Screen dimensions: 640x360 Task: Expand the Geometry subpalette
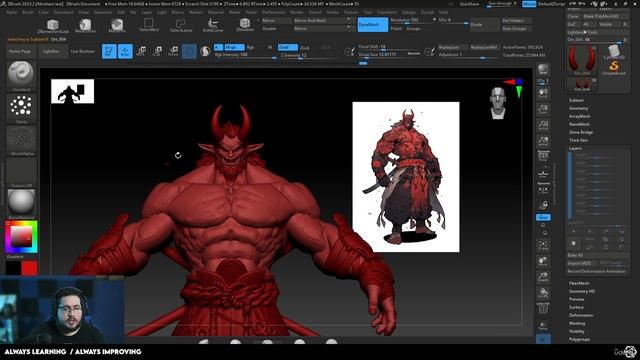tap(578, 108)
